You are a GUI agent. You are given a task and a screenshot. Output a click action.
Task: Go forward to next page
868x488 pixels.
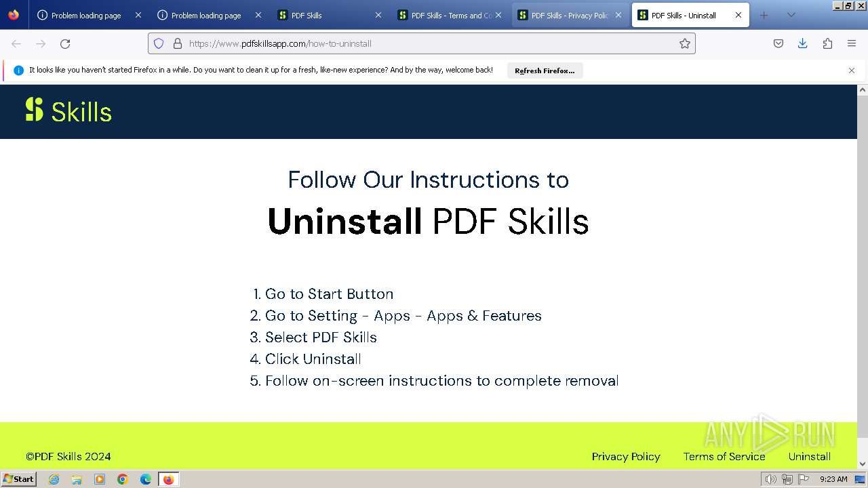(41, 43)
